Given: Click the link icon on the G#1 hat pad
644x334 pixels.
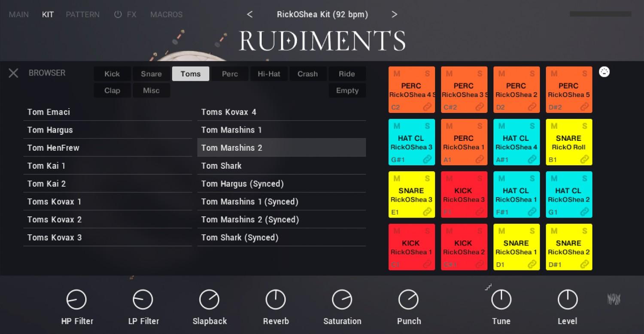Looking at the screenshot, I should tap(427, 159).
